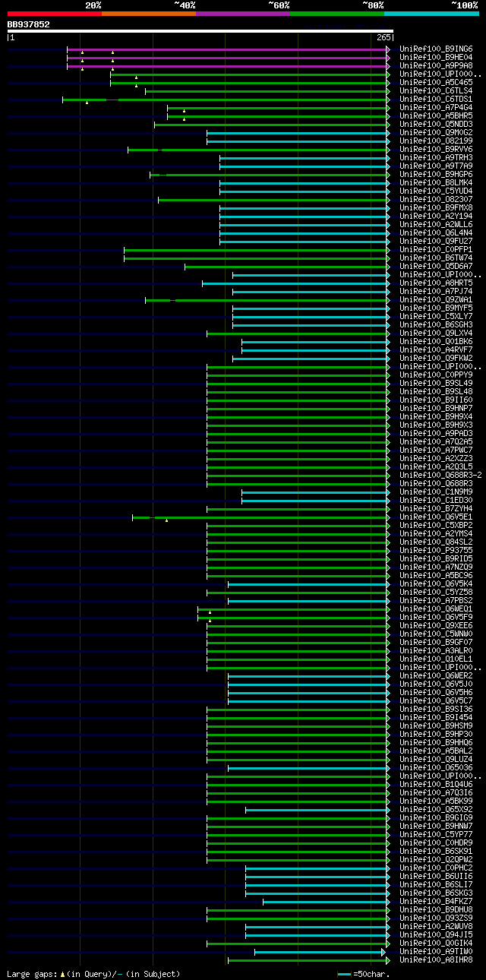486x980 pixels.
Task: Select label UniRef100_A7P4G4
Action: [436, 108]
